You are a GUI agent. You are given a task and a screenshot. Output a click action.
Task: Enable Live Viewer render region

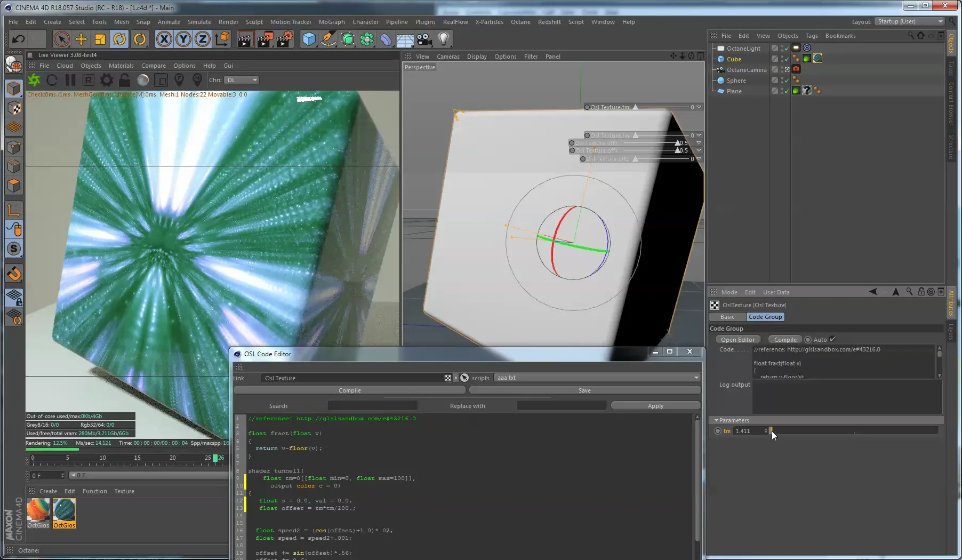[161, 80]
